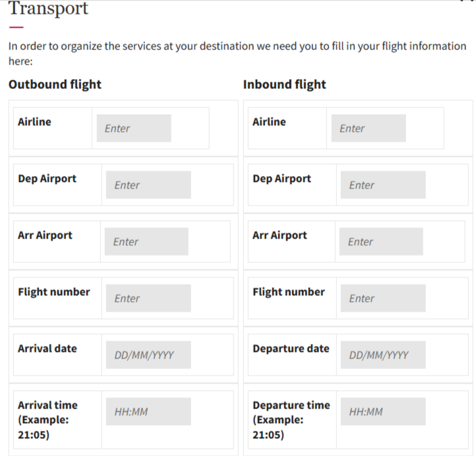Click the Outbound Flight number label
Viewport: 476px width, 456px height.
pos(54,292)
